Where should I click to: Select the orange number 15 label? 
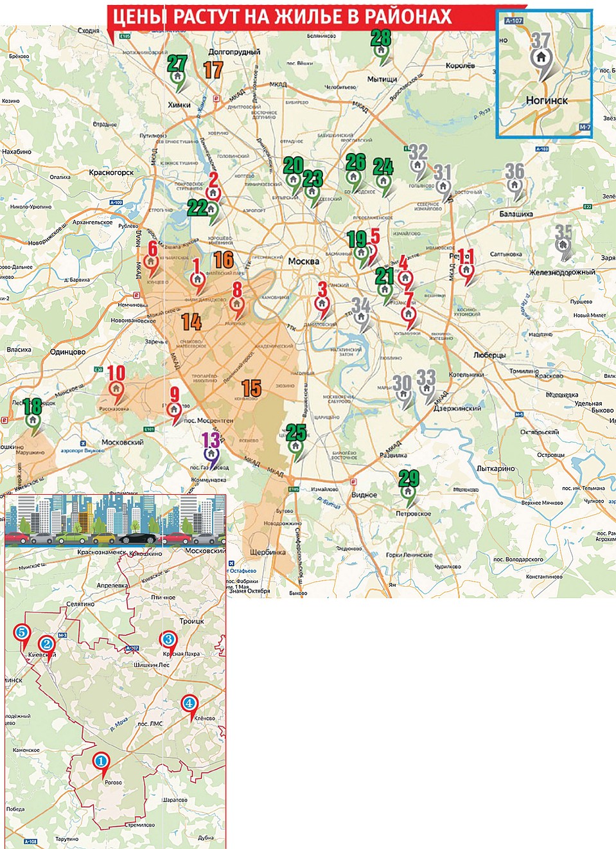pyautogui.click(x=251, y=388)
